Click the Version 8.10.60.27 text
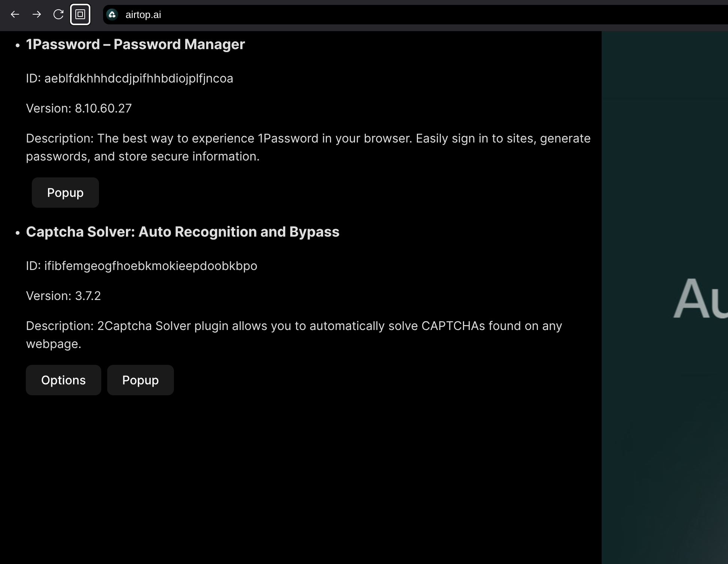This screenshot has width=728, height=564. 79,108
